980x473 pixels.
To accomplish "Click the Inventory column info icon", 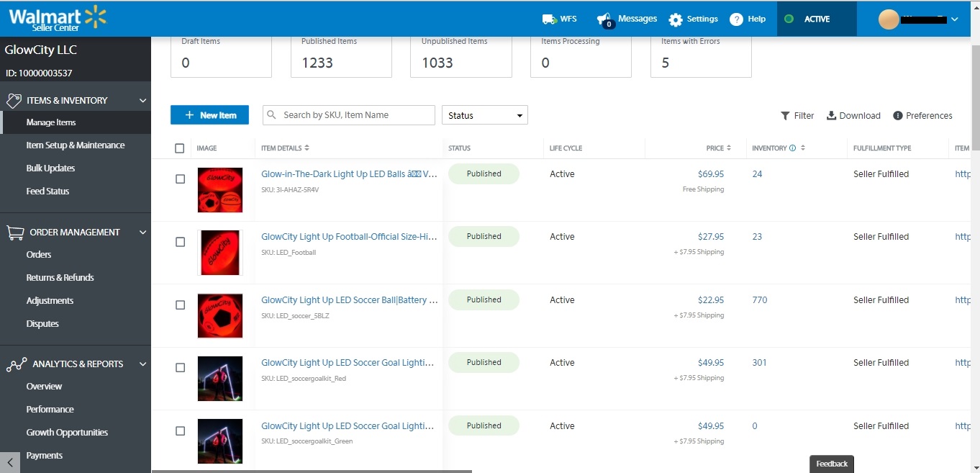I will 793,148.
